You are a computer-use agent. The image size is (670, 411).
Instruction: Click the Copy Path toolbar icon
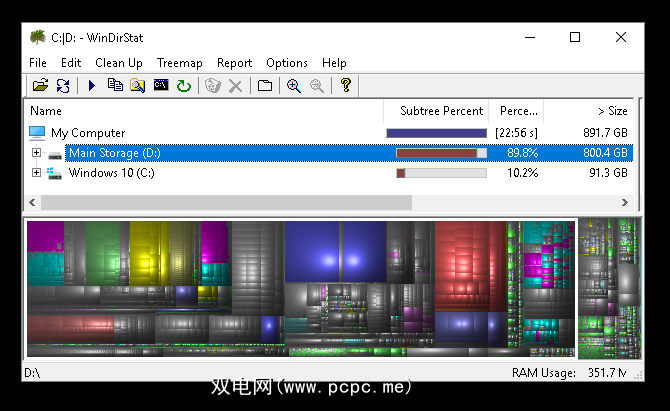tap(115, 85)
